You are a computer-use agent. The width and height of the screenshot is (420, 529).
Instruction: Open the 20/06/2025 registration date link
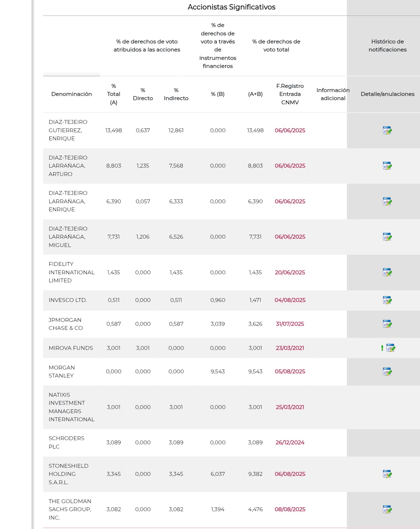(290, 272)
